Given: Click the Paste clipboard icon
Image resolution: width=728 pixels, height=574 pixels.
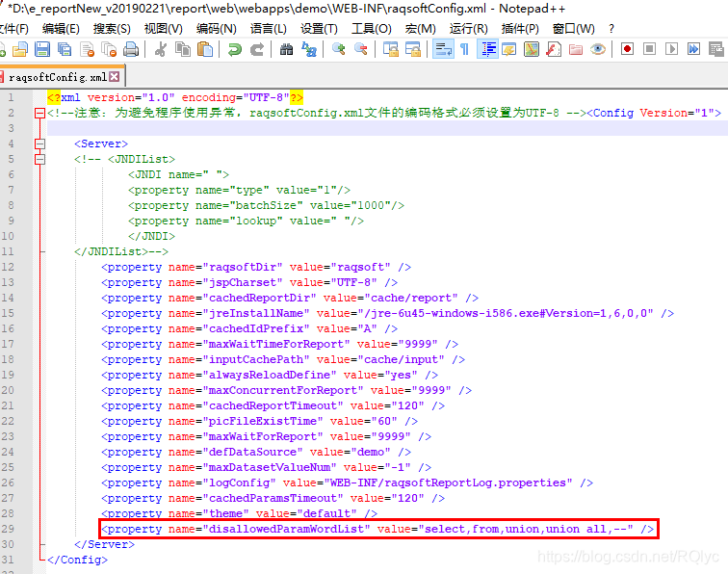Looking at the screenshot, I should [205, 49].
